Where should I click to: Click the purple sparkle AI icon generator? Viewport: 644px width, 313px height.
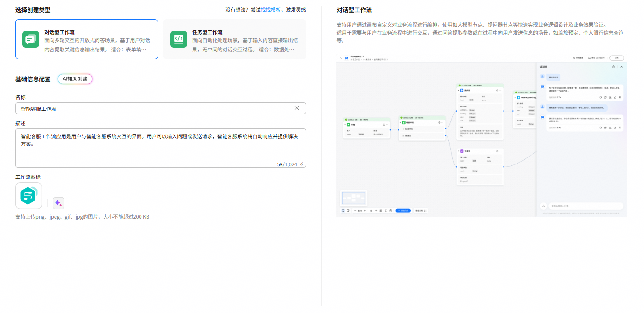pyautogui.click(x=58, y=203)
